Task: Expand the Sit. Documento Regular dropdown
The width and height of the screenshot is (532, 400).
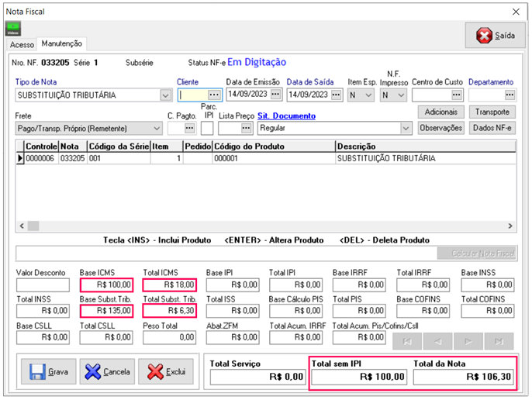Action: (405, 128)
